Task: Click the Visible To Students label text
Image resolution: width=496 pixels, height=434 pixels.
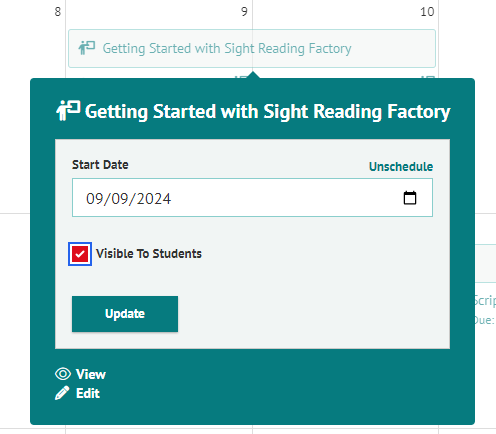Action: point(149,254)
